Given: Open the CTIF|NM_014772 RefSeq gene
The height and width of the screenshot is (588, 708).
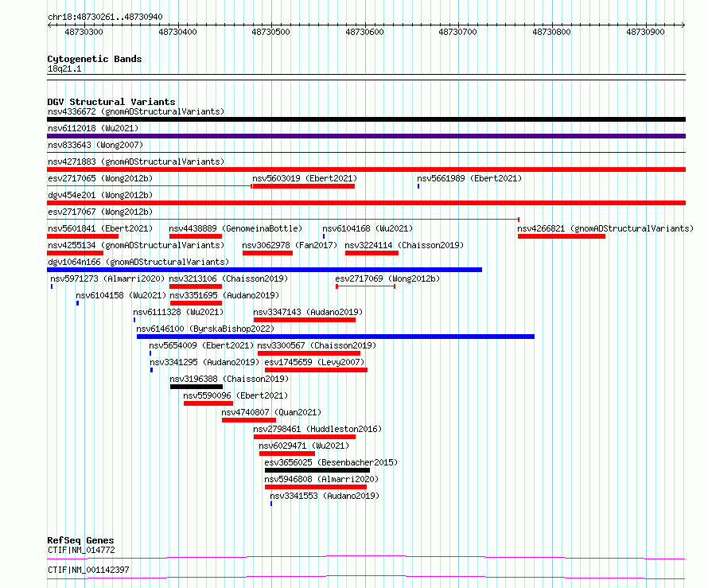Looking at the screenshot, I should [x=81, y=550].
